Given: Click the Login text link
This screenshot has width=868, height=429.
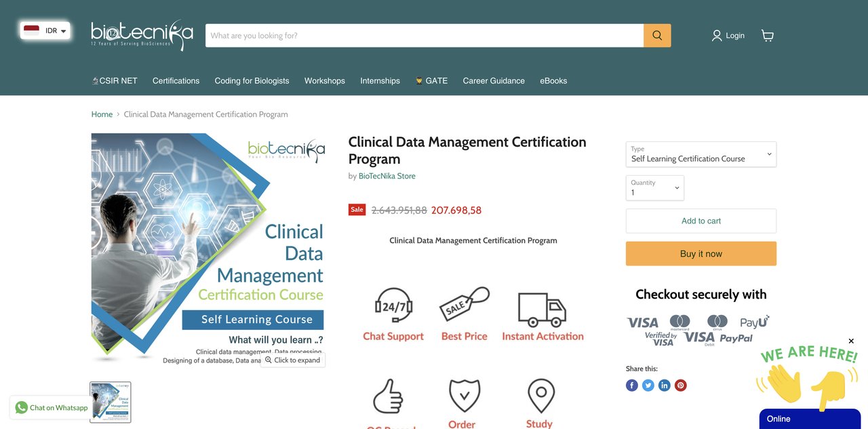Looking at the screenshot, I should [x=735, y=35].
